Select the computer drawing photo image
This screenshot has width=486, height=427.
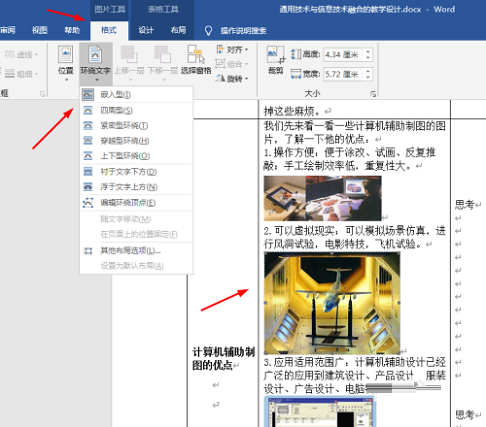[323, 198]
